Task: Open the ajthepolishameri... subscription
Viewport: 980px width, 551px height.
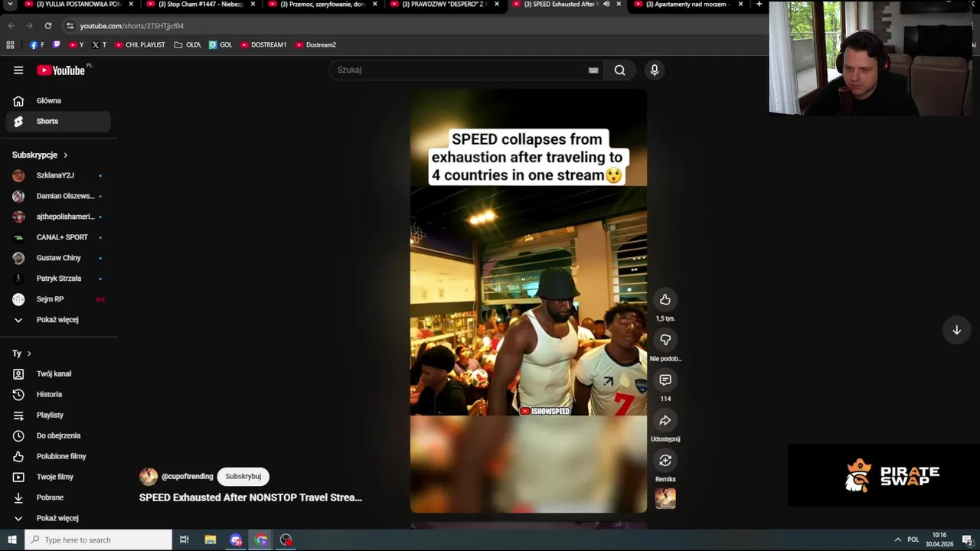Action: coord(58,217)
